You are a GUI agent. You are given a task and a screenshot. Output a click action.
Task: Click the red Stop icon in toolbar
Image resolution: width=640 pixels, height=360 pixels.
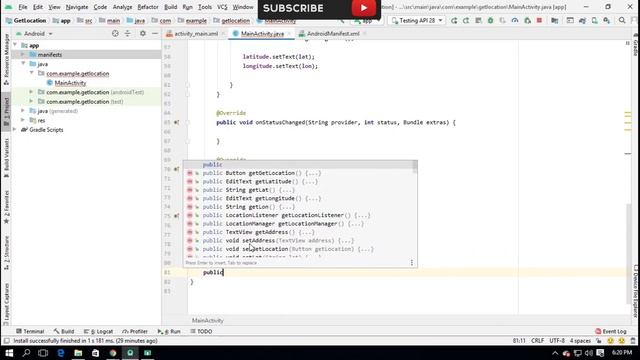tap(539, 20)
